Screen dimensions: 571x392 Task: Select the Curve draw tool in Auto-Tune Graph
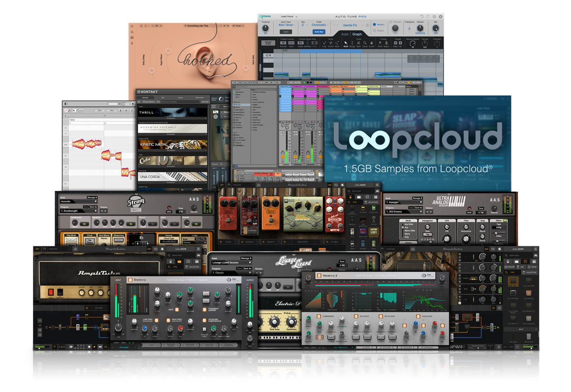point(330,43)
